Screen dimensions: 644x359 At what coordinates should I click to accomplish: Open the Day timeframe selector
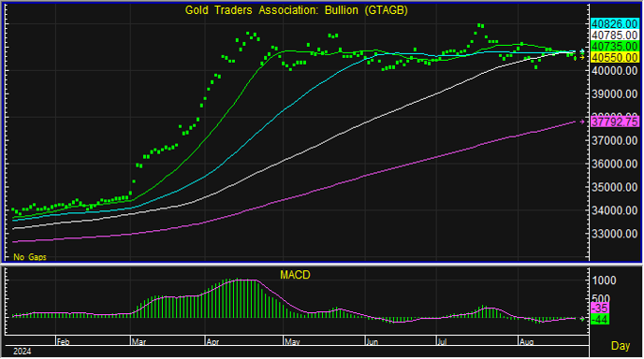point(621,346)
